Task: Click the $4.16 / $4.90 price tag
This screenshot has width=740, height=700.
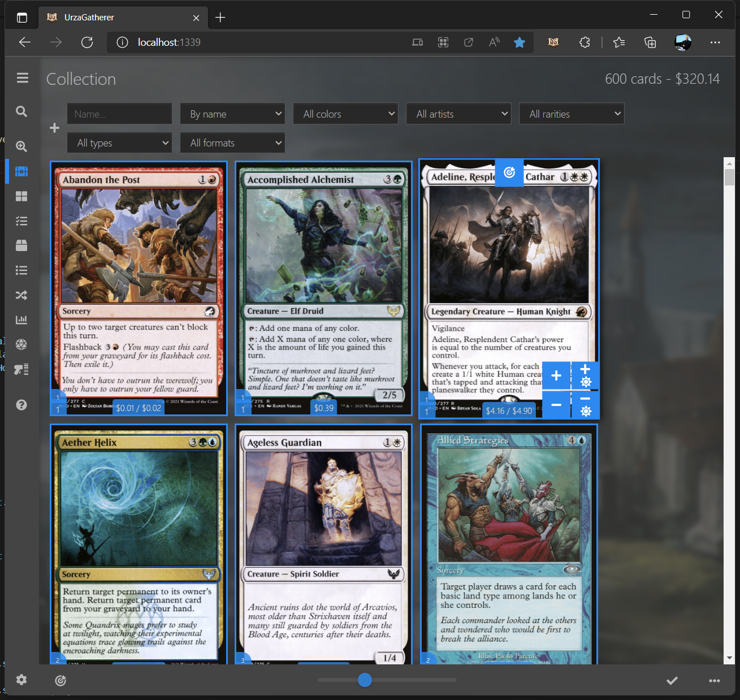Action: click(509, 411)
